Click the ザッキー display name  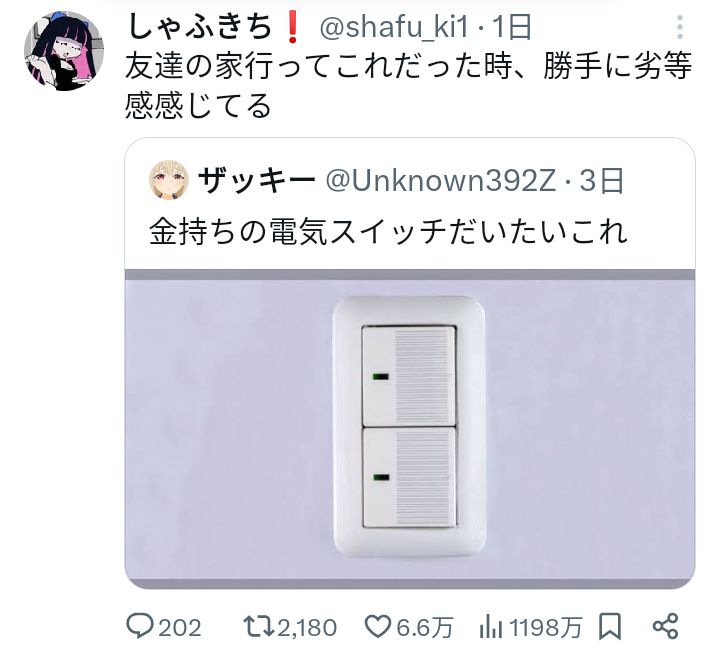(256, 180)
